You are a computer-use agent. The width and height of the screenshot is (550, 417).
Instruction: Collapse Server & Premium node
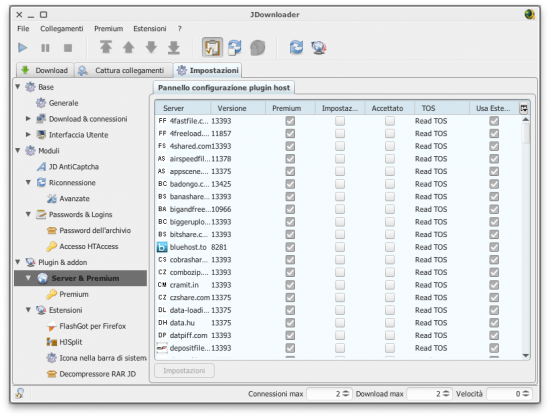point(28,278)
